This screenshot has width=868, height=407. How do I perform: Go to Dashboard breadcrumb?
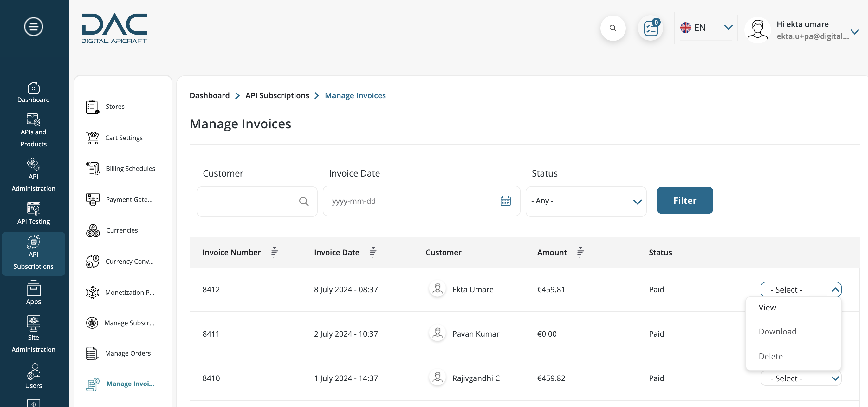point(209,96)
